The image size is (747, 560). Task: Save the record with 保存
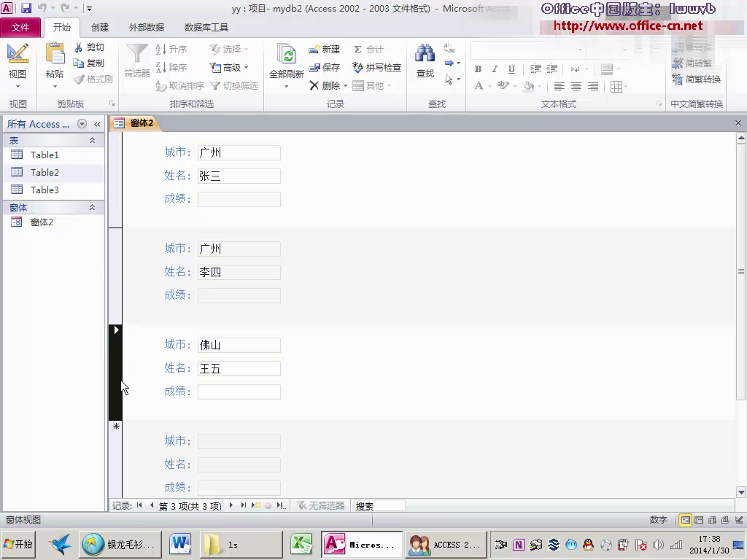324,67
